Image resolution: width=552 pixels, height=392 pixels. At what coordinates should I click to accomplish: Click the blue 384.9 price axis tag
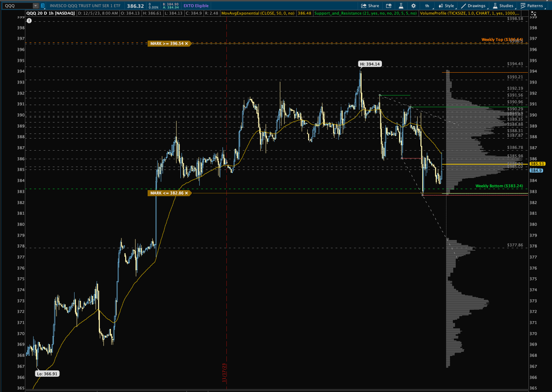coord(536,170)
